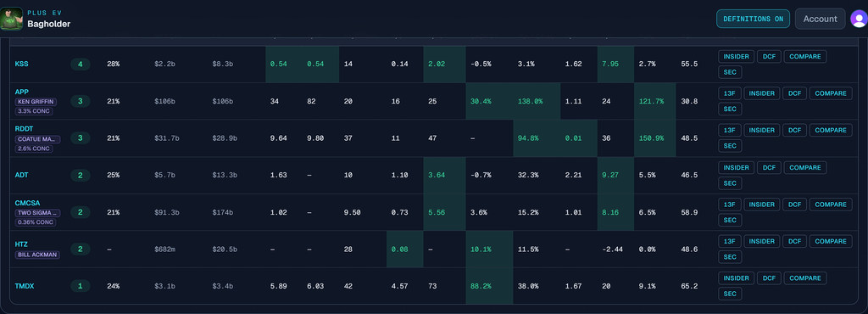Click the SEC button in ADT row
This screenshot has width=868, height=314.
(730, 182)
